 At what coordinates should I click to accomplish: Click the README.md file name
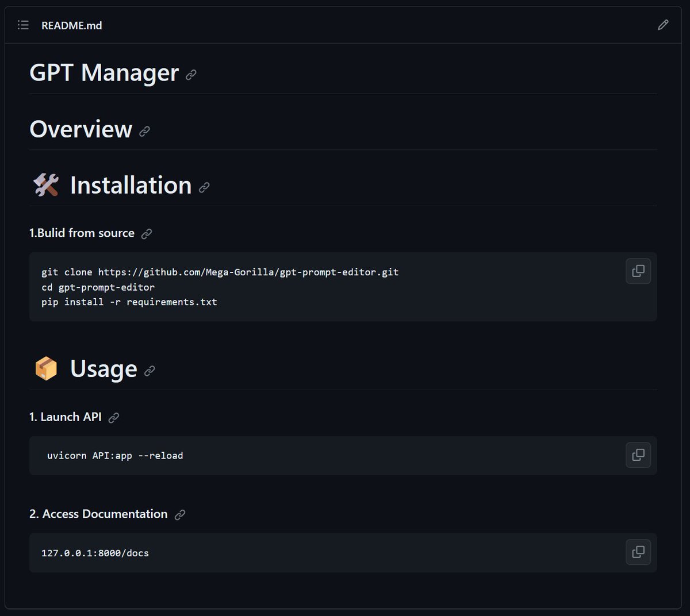point(72,25)
